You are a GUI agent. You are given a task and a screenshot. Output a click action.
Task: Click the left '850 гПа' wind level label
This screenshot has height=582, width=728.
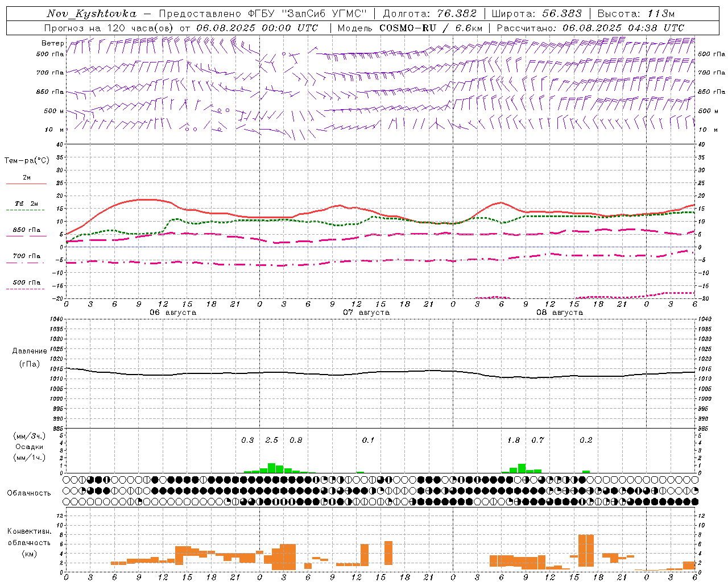(x=50, y=92)
